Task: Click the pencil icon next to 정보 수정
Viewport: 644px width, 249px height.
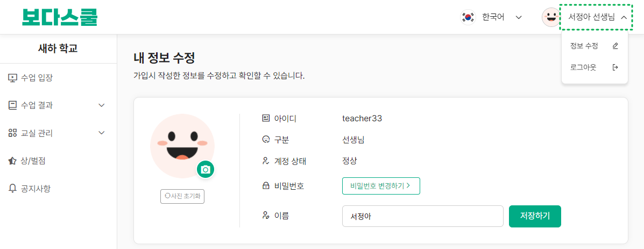Action: click(615, 46)
